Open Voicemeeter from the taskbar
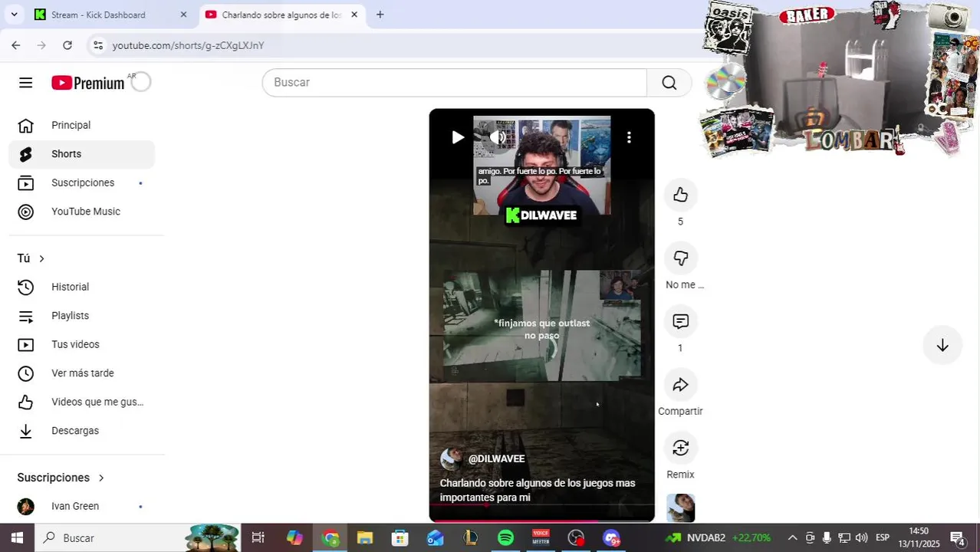 coord(541,538)
